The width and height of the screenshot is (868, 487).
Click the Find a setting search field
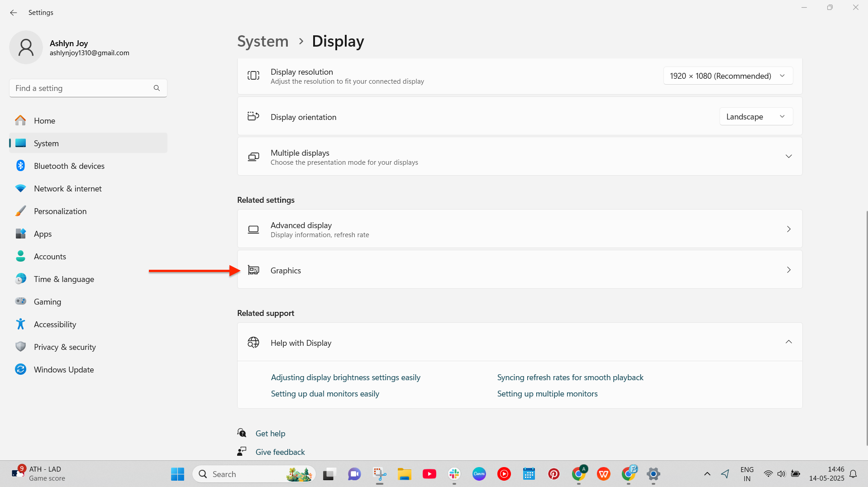[81, 88]
